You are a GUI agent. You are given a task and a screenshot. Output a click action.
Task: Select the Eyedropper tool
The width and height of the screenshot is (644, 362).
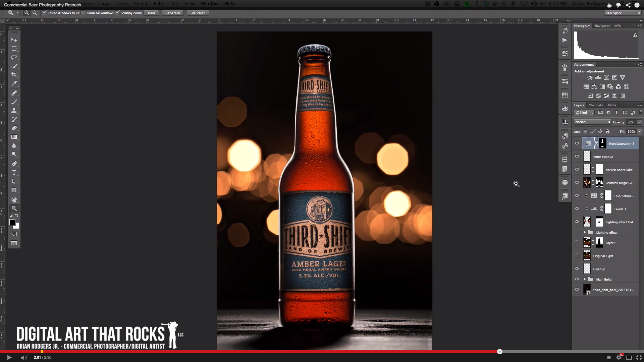point(14,83)
